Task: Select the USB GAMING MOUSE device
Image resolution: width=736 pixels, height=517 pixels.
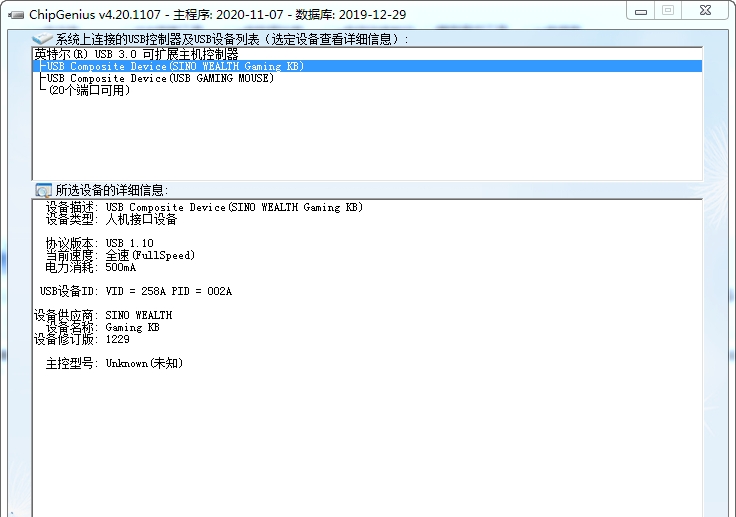Action: [160, 78]
